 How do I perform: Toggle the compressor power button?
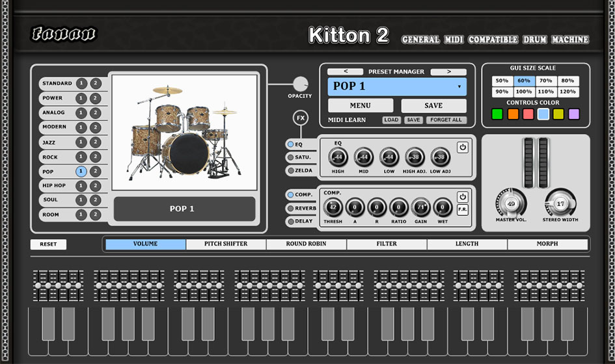point(462,197)
